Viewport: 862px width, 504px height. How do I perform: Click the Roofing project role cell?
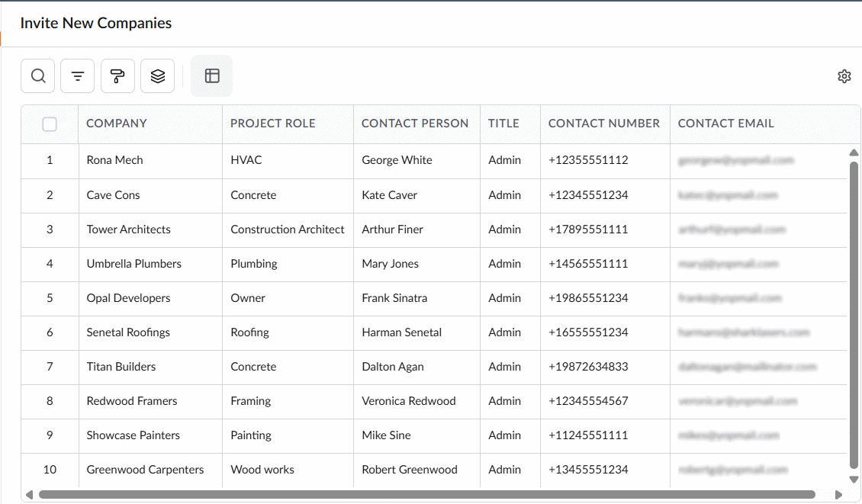[x=288, y=332]
